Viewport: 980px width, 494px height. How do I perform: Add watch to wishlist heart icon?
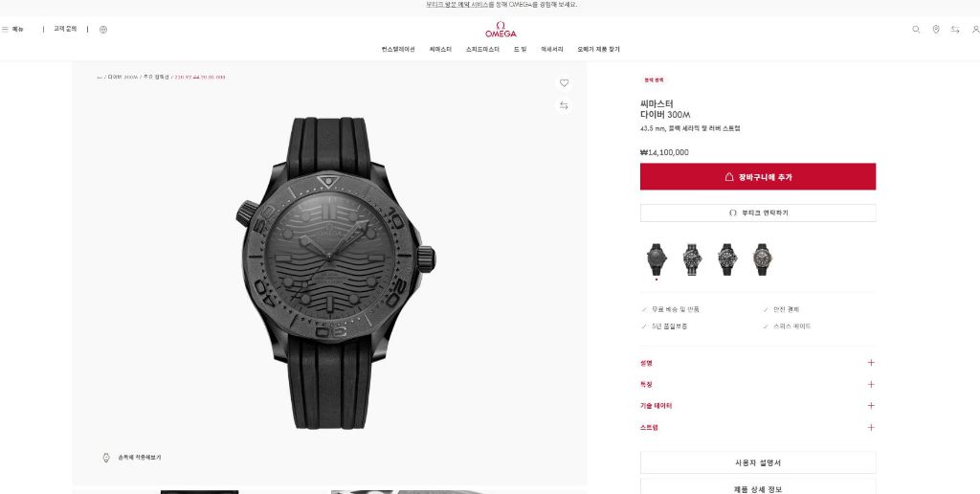pyautogui.click(x=564, y=82)
